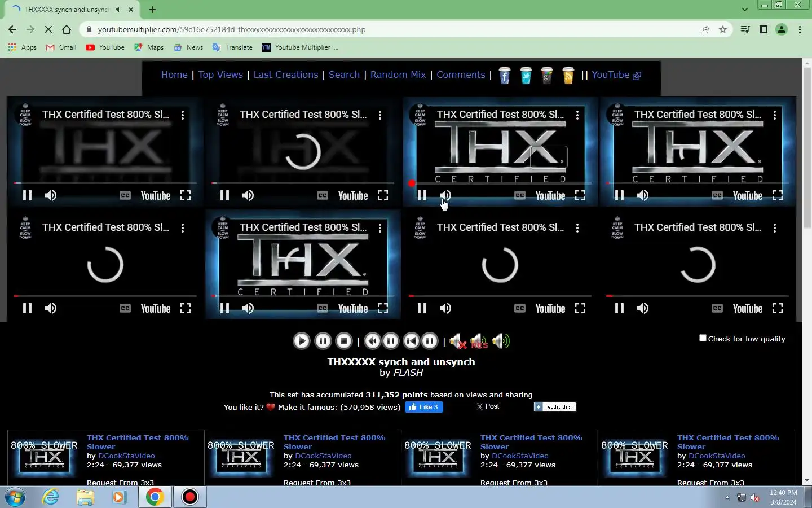This screenshot has width=812, height=508.
Task: Click the skip-to-start button in global controls
Action: (412, 341)
